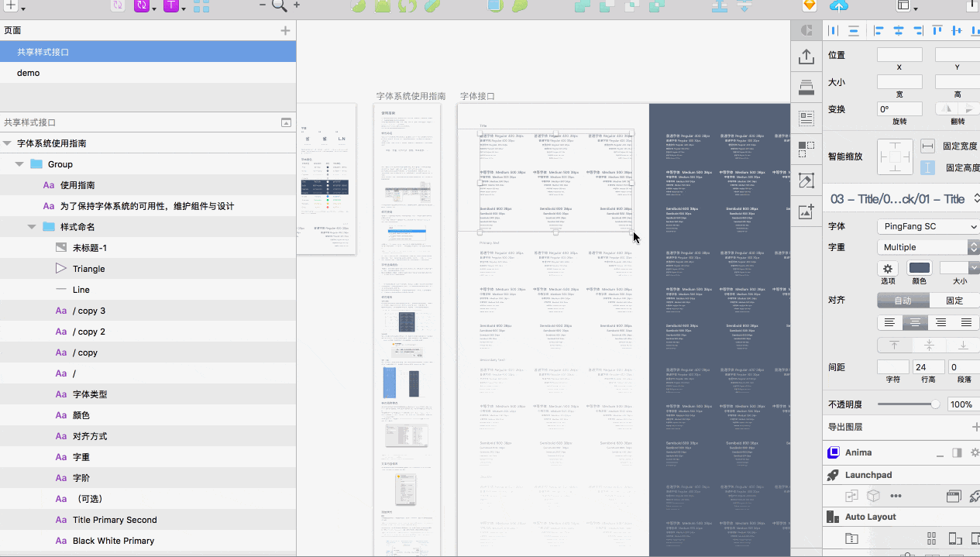
Task: Open the magenta text style toolbar dropdown
Action: pos(174,6)
